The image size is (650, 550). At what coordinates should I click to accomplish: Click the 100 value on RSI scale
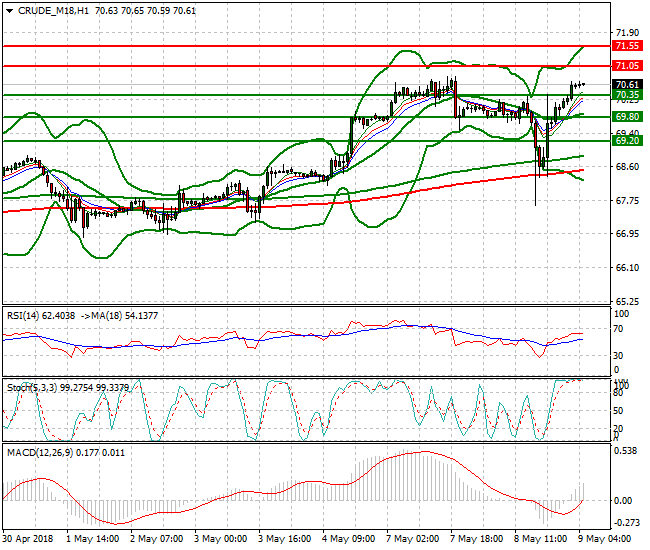click(622, 313)
